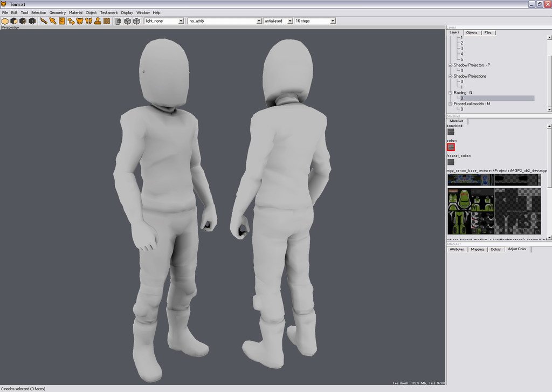Screen dimensions: 552x392
Task: Click the '0 nodes selected (0 faces)' status text
Action: coord(23,389)
